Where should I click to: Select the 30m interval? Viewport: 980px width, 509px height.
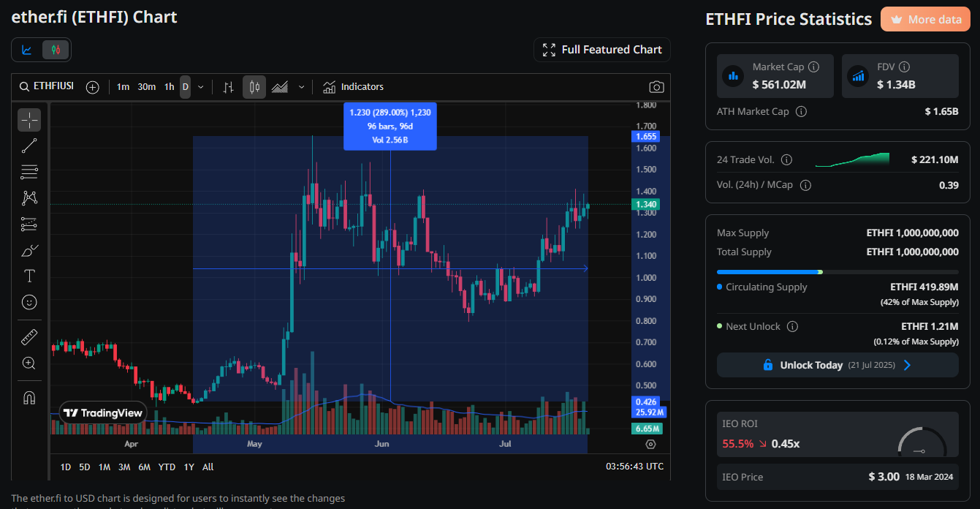[146, 87]
